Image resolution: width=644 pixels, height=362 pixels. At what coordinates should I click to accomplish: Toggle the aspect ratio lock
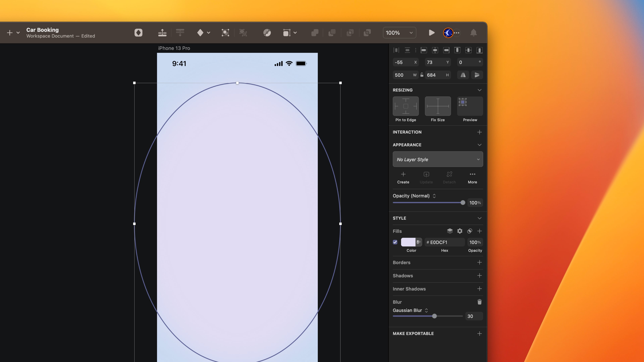point(422,75)
